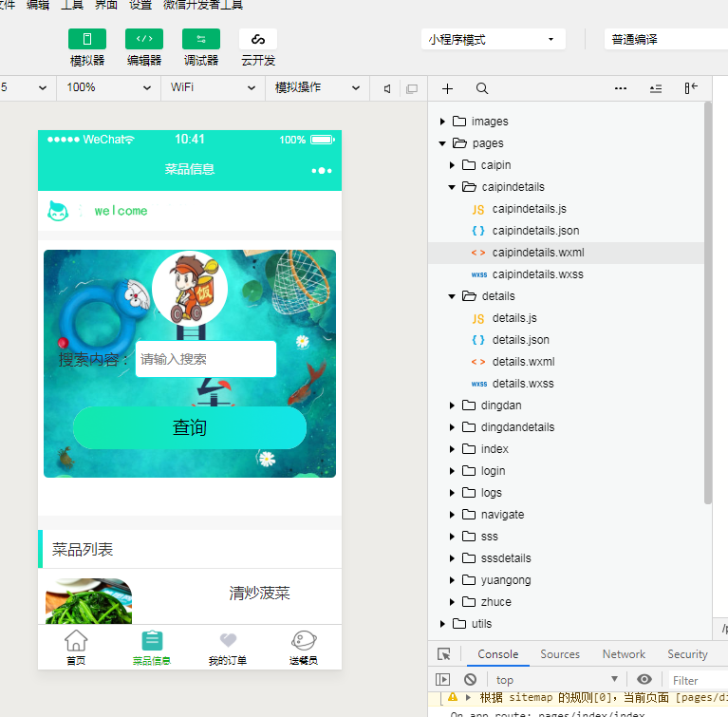Viewport: 728px width, 717px height.
Task: Switch to the Sources tab
Action: pos(560,654)
